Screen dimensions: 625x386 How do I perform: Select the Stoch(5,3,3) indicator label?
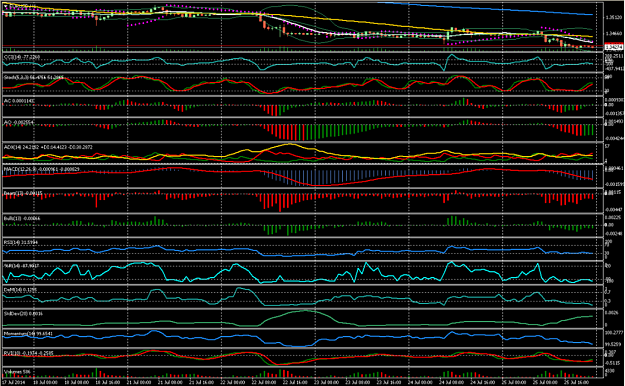(33, 77)
